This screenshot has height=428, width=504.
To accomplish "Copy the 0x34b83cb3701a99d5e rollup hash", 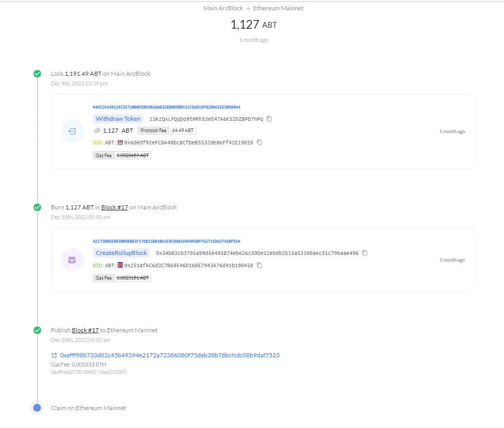I will pyautogui.click(x=365, y=253).
